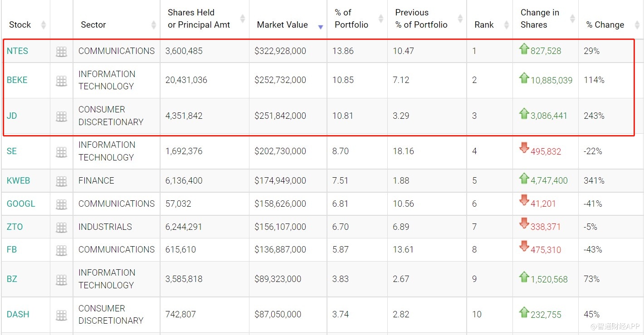Sort by Change in Shares column
Screen dimensions: 644x335
pyautogui.click(x=539, y=19)
